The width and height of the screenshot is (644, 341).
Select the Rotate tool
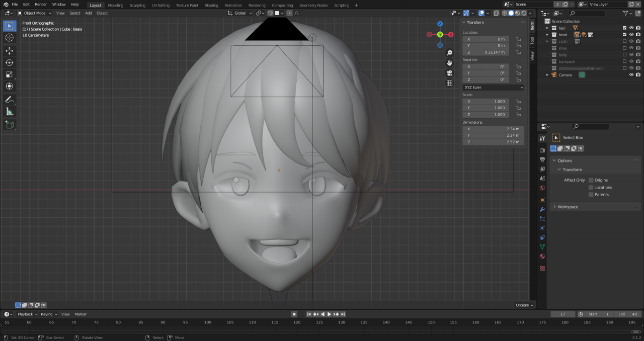tap(10, 62)
